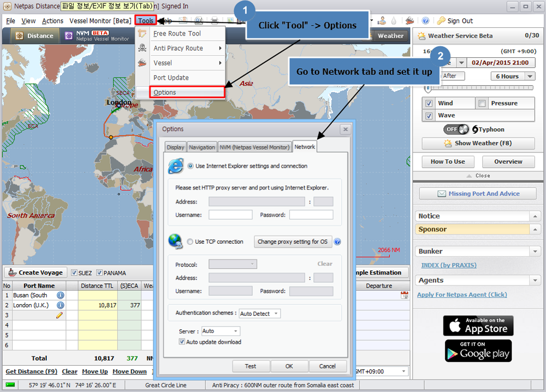Toggle Auto update download checkbox
This screenshot has height=392, width=546.
182,342
